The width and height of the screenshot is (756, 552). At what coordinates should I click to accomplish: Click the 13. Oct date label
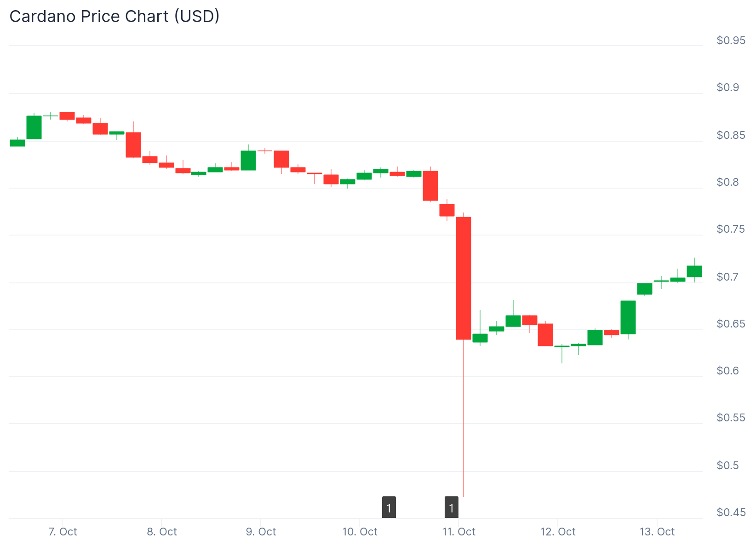(x=657, y=532)
